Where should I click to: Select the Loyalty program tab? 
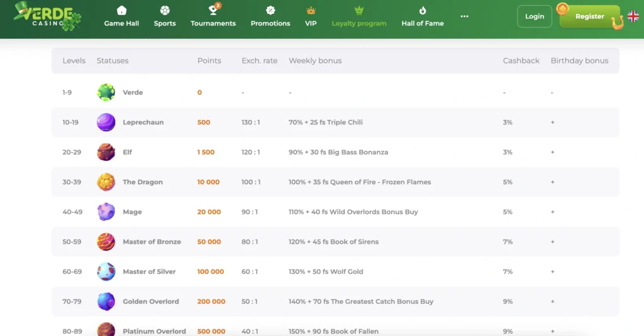pos(359,17)
